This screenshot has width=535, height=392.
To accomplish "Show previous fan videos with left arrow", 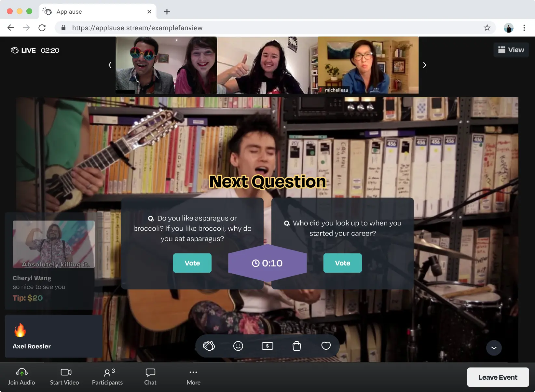I will [110, 65].
